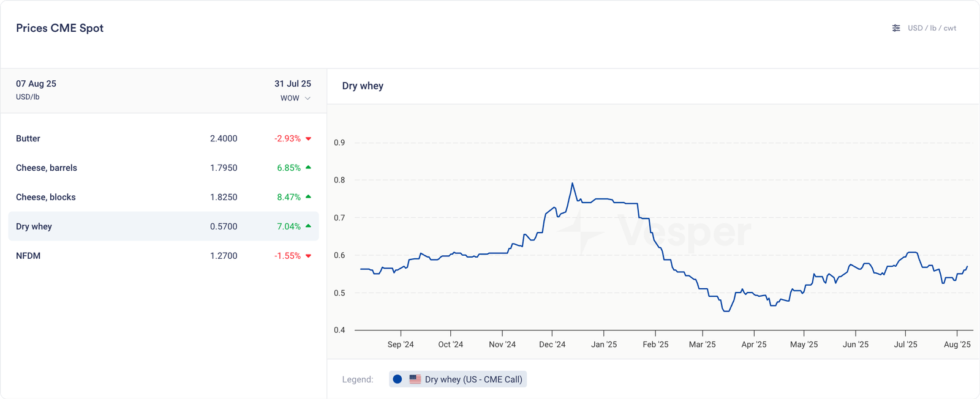Click the green up arrow for Dry whey

(x=309, y=226)
